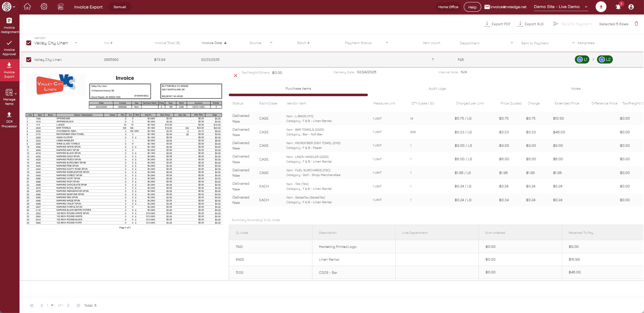Click the mail icon next to invoice@nxtedge.net

tap(487, 7)
